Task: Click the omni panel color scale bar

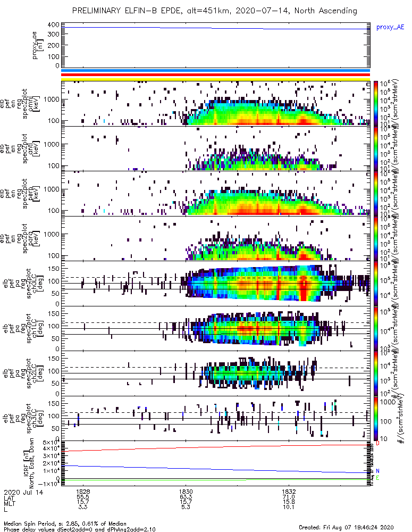Action: point(375,104)
